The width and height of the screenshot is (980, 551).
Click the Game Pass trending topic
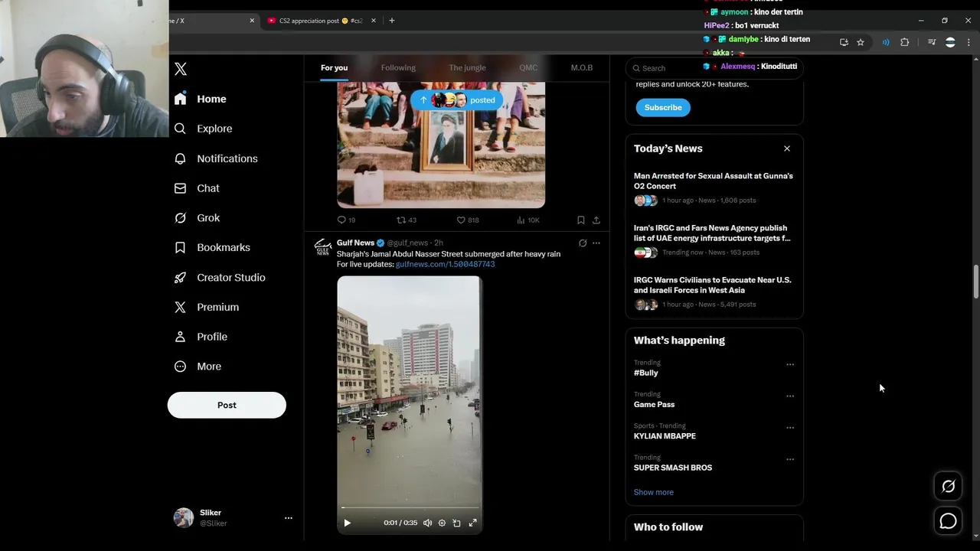pos(654,405)
